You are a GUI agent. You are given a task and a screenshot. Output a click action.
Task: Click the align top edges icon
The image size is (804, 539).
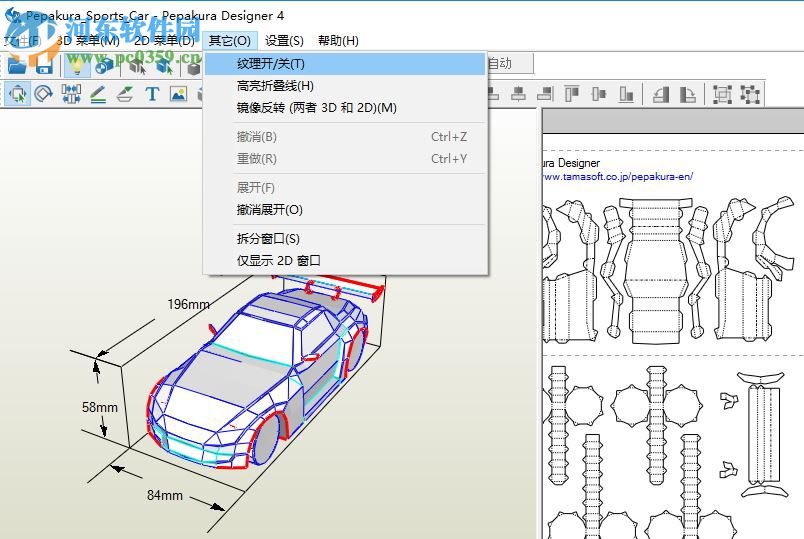tap(572, 94)
